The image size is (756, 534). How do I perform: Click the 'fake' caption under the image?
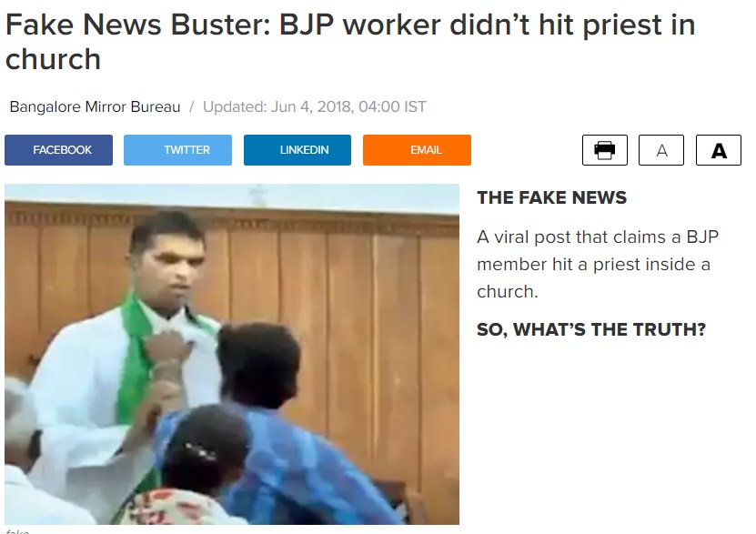click(x=18, y=531)
